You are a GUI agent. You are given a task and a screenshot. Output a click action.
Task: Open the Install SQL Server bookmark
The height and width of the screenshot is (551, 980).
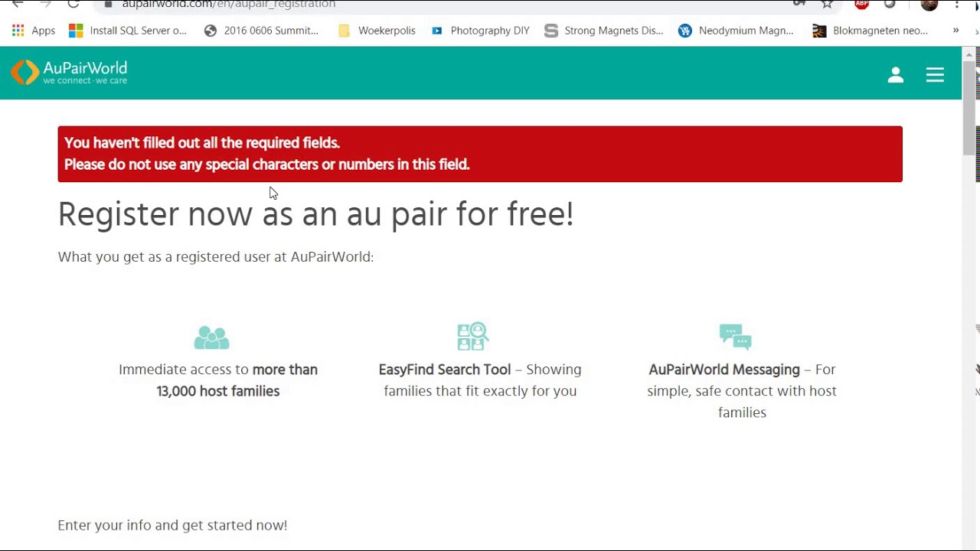click(x=128, y=31)
